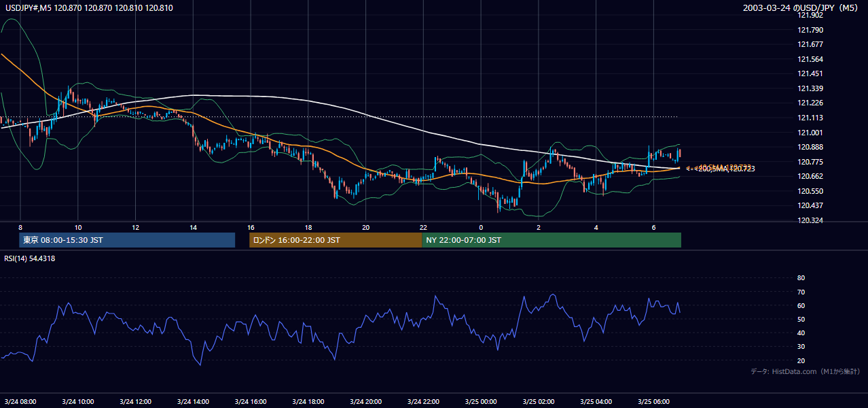Click price axis label 121.113
Screen dimensions: 868x408
point(809,118)
